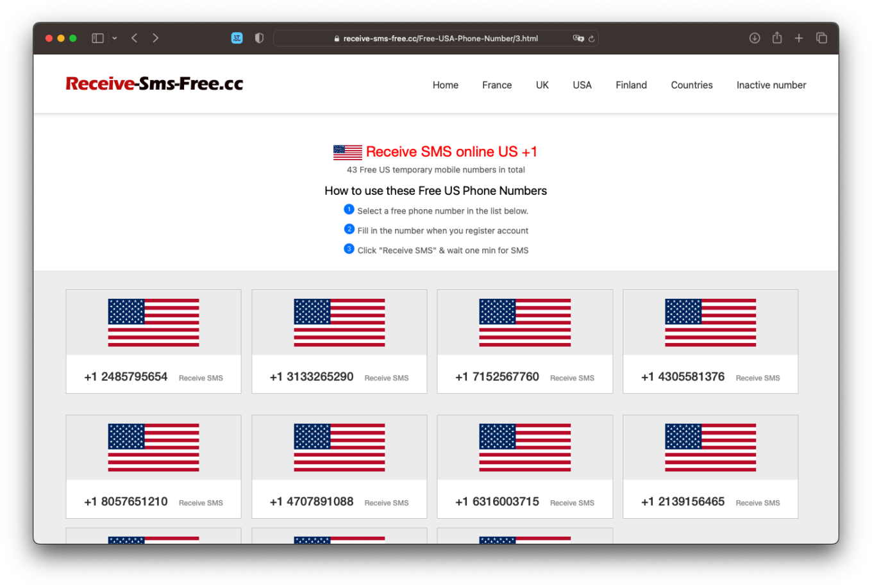Image resolution: width=872 pixels, height=588 pixels.
Task: Open the UK nav item
Action: [x=542, y=85]
